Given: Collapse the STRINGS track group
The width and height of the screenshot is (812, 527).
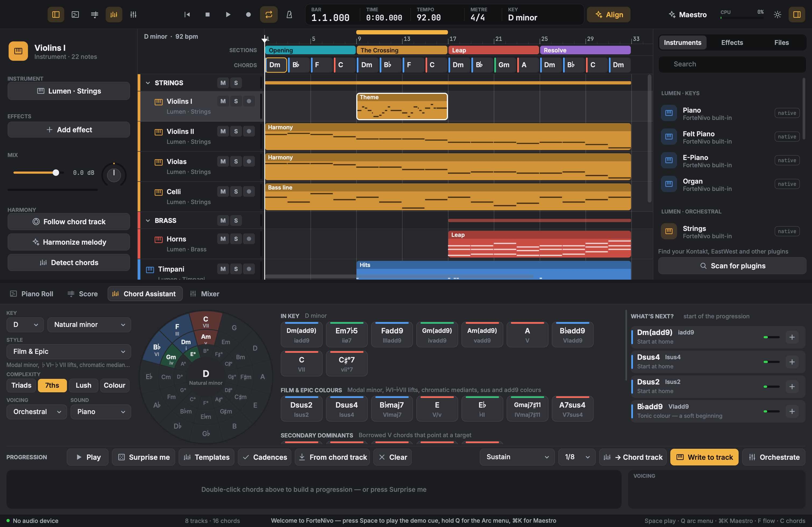Looking at the screenshot, I should click(x=148, y=83).
